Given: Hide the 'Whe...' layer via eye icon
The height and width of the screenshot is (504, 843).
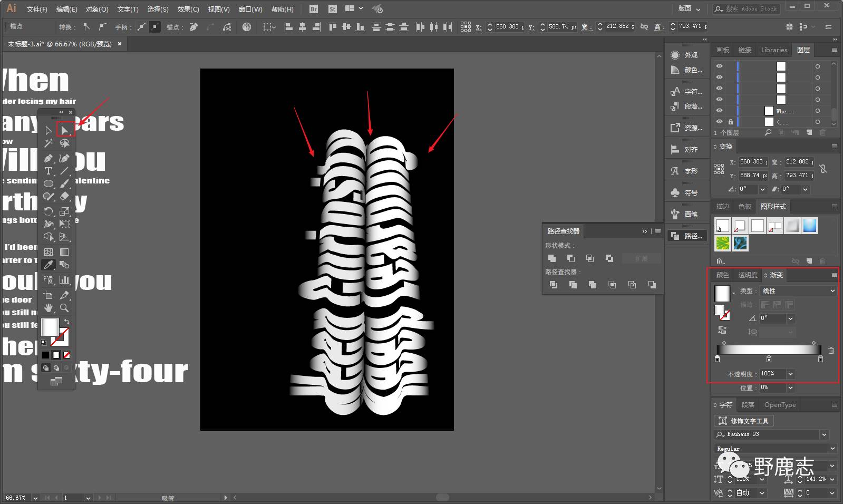Looking at the screenshot, I should (x=719, y=111).
